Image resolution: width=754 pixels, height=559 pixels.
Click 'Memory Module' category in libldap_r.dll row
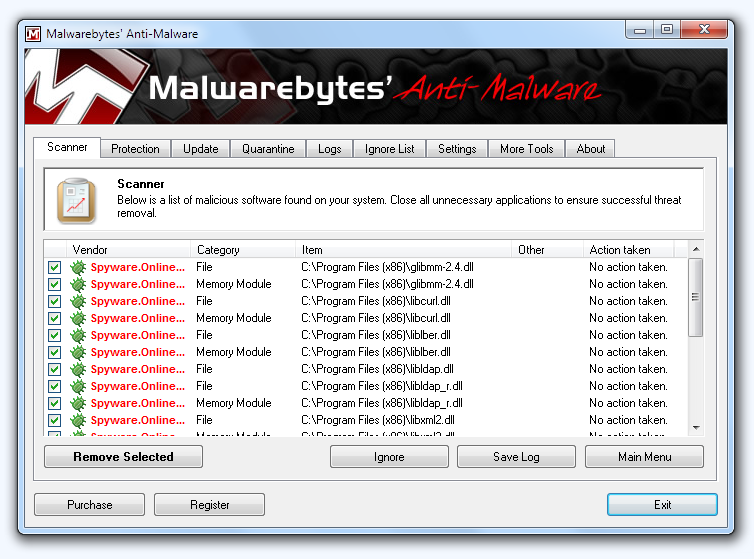[234, 403]
